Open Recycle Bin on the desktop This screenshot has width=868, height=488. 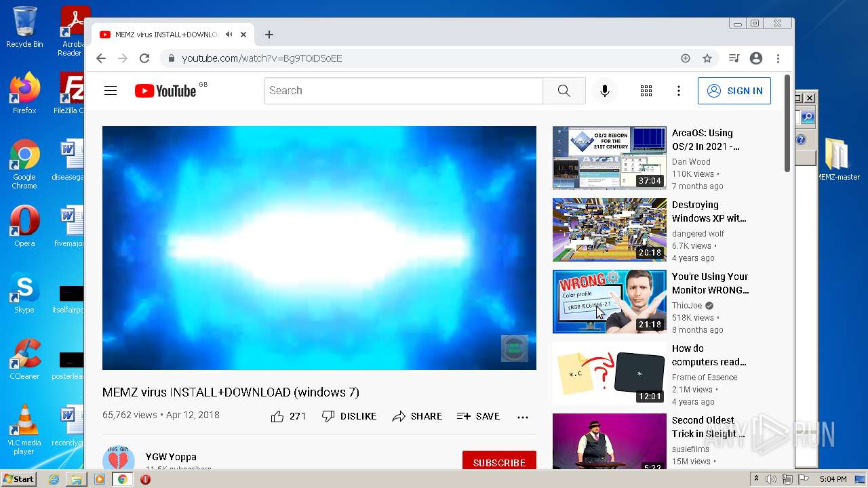[24, 27]
